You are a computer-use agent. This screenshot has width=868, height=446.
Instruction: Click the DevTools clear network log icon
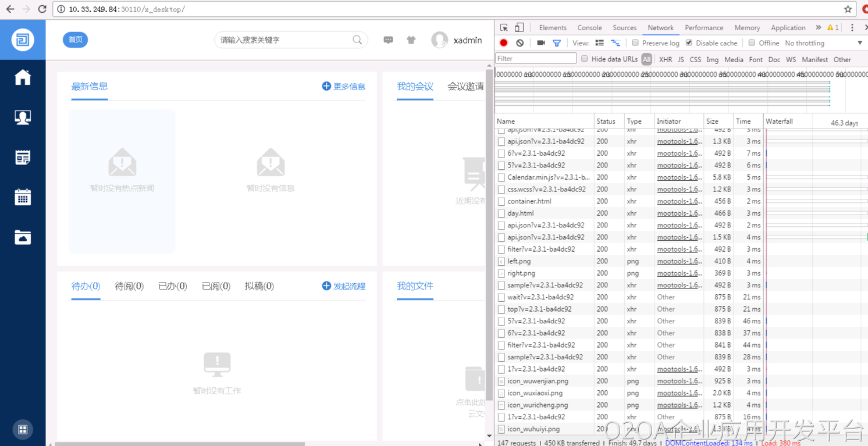pos(520,43)
